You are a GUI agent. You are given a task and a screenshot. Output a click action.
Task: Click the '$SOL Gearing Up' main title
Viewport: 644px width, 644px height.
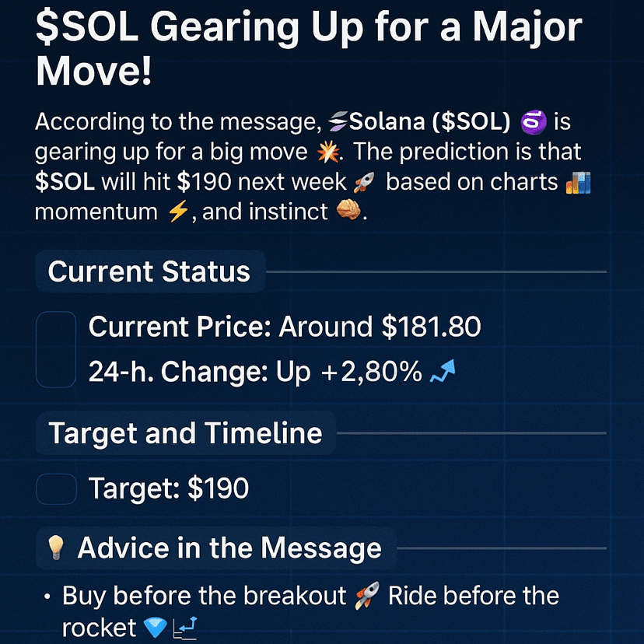tap(309, 48)
